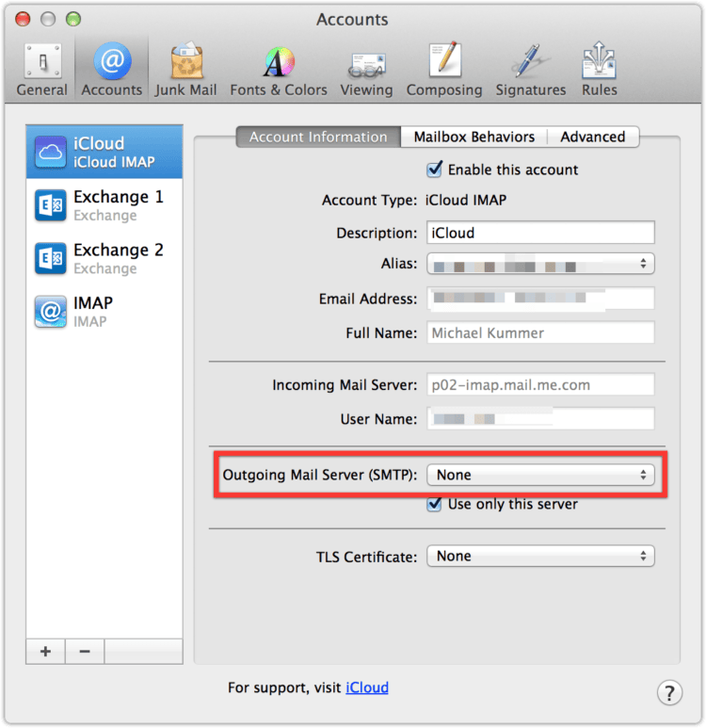706x728 pixels.
Task: Click the Incoming Mail Server field
Action: tap(540, 384)
